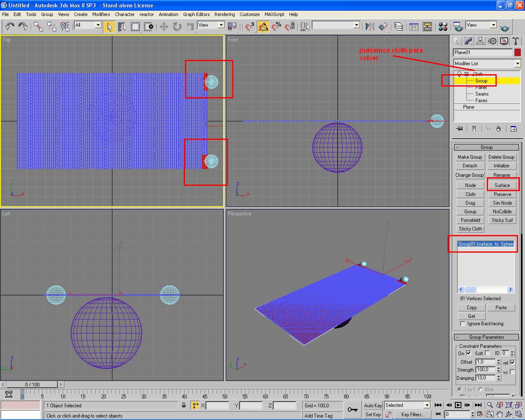Click the Percent Snap magnet icon
525x420 pixels.
point(276,27)
